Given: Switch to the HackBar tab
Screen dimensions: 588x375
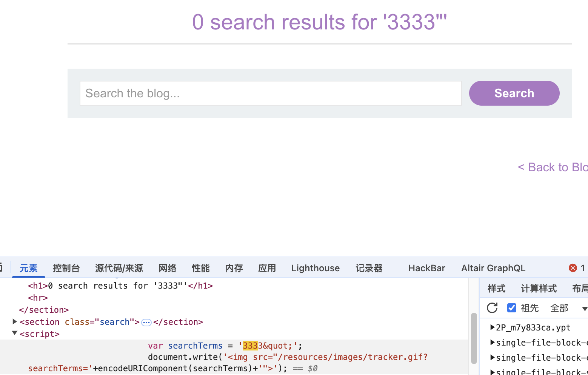Looking at the screenshot, I should (426, 268).
